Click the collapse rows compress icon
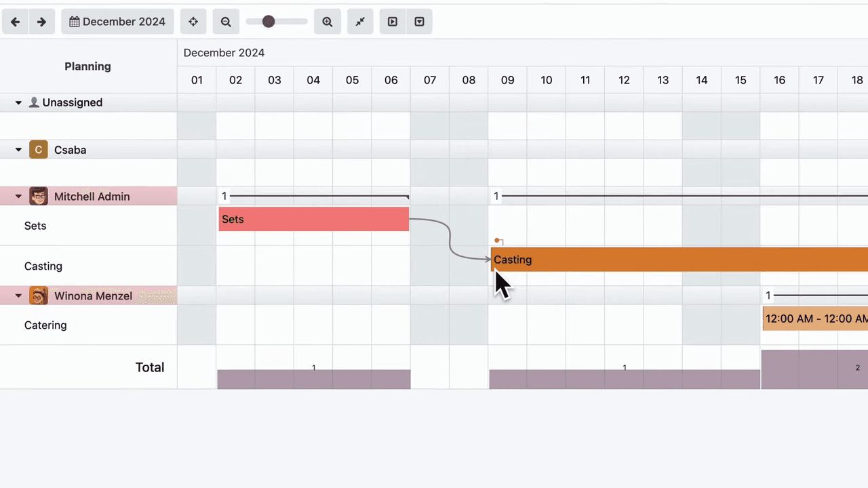 point(360,22)
